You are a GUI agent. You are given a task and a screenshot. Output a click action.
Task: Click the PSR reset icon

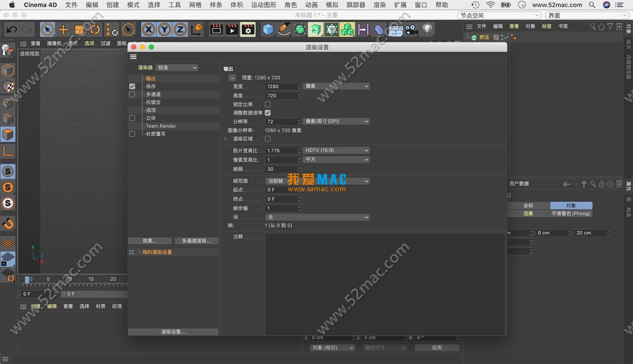(112, 29)
